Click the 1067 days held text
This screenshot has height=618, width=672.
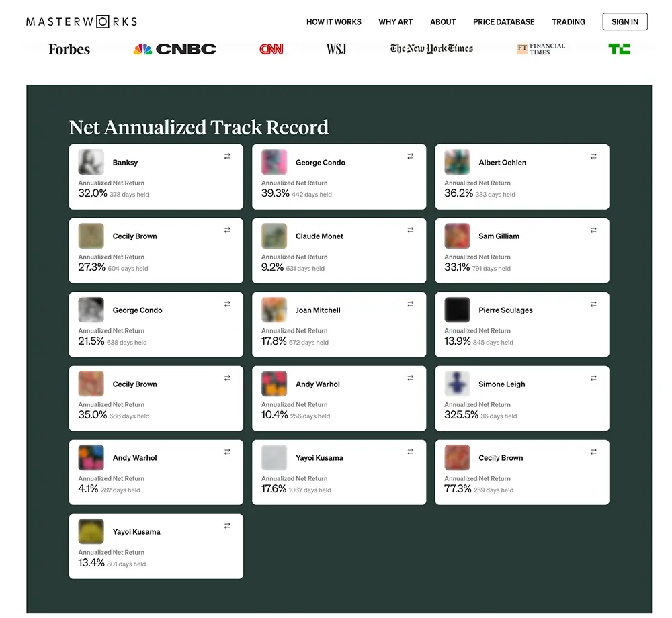click(x=309, y=490)
